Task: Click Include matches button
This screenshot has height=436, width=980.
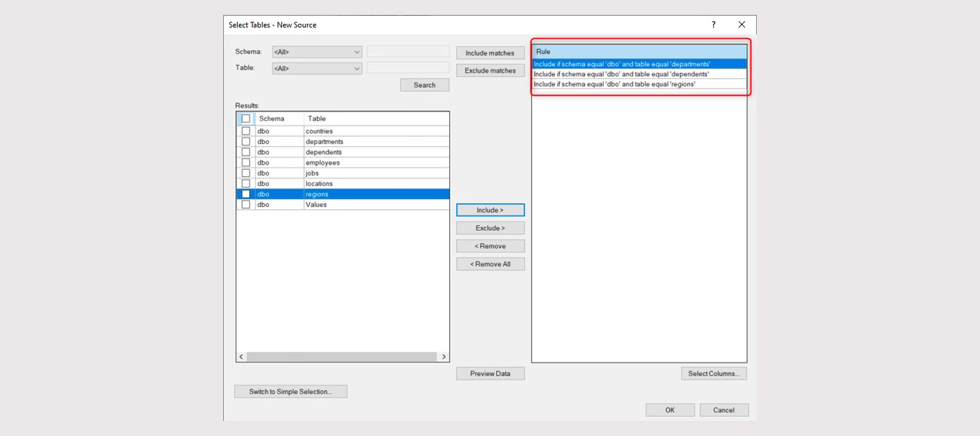Action: coord(490,53)
